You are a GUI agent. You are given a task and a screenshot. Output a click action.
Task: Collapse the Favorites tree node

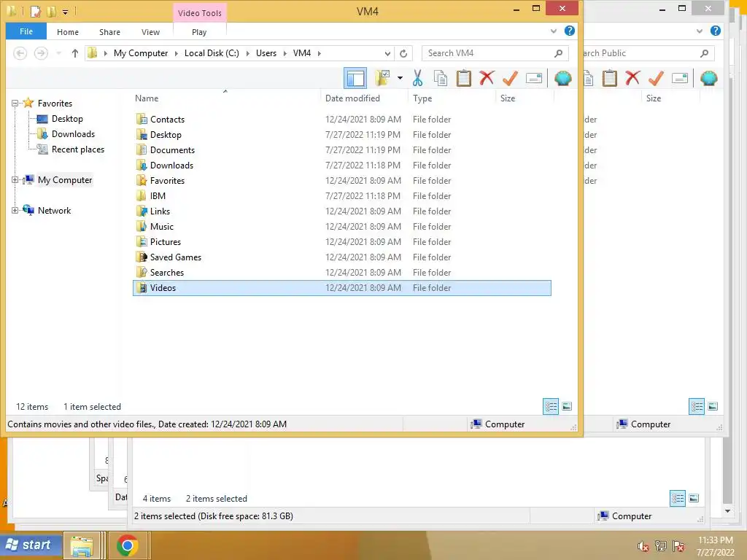(15, 104)
